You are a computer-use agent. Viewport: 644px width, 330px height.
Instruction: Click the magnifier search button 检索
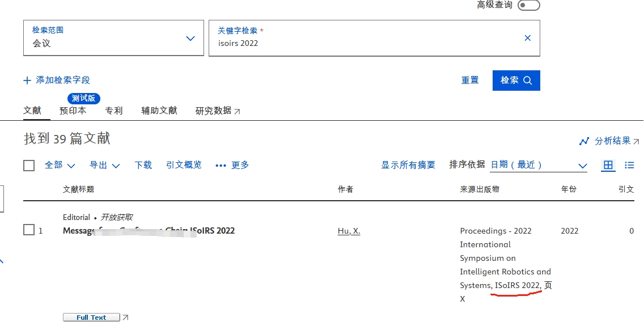pos(516,81)
